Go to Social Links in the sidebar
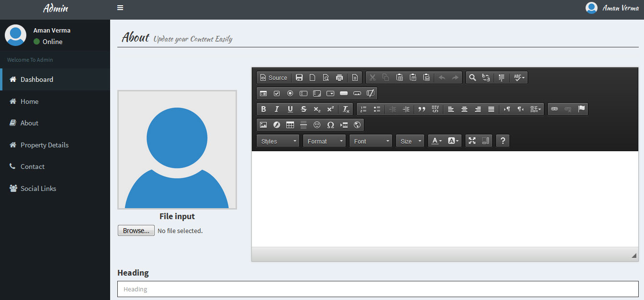This screenshot has width=644, height=300. coord(38,189)
